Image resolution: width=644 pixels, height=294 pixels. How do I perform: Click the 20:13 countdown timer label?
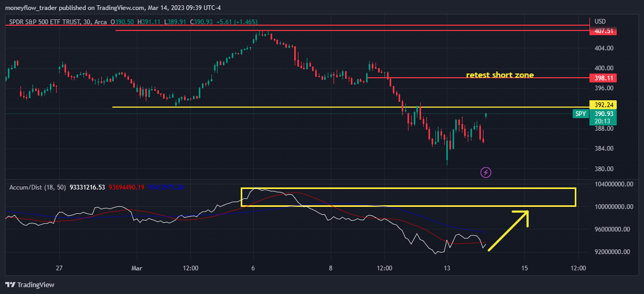(x=602, y=121)
